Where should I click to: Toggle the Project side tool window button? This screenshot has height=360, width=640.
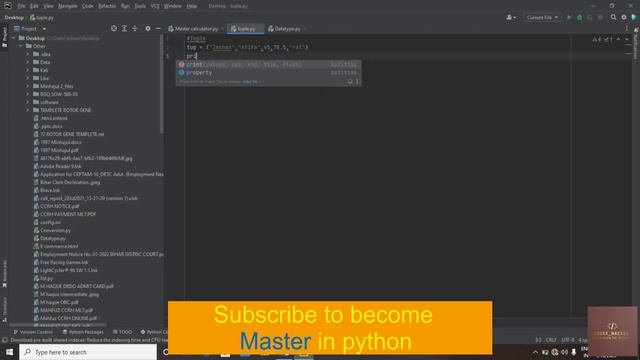pyautogui.click(x=4, y=37)
